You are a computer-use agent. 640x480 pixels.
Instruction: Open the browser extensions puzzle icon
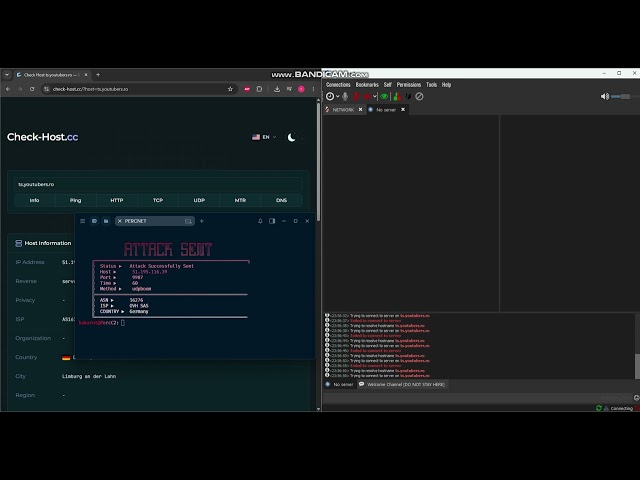tap(259, 89)
